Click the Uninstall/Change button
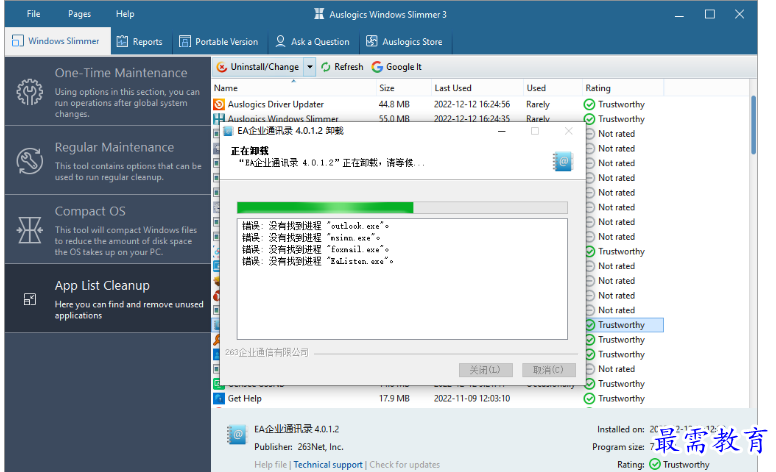 click(257, 67)
